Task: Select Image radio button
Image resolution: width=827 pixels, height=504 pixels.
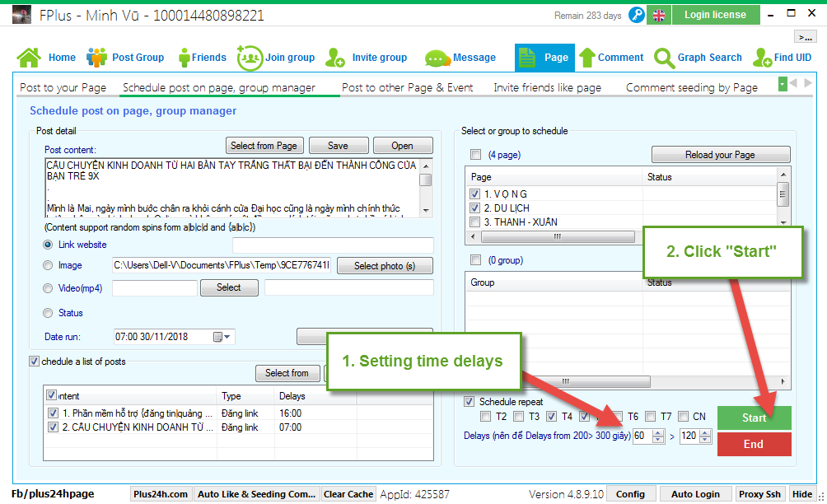Action: coord(48,265)
